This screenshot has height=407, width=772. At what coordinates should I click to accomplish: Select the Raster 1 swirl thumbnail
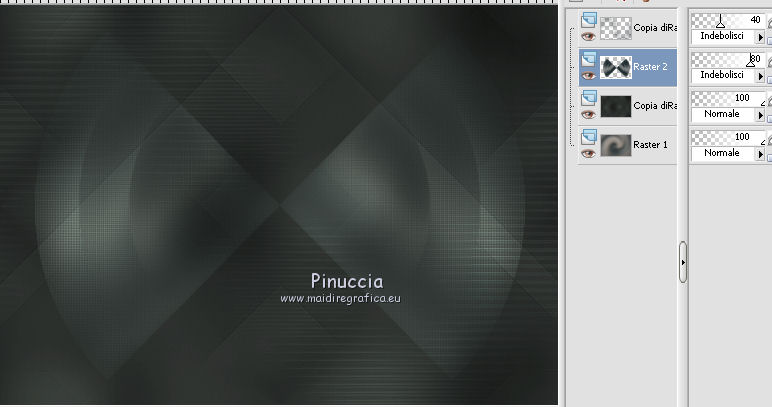(615, 145)
